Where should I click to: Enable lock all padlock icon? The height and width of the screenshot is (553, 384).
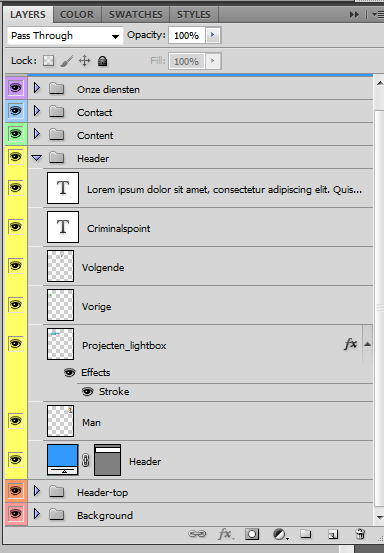click(x=103, y=61)
